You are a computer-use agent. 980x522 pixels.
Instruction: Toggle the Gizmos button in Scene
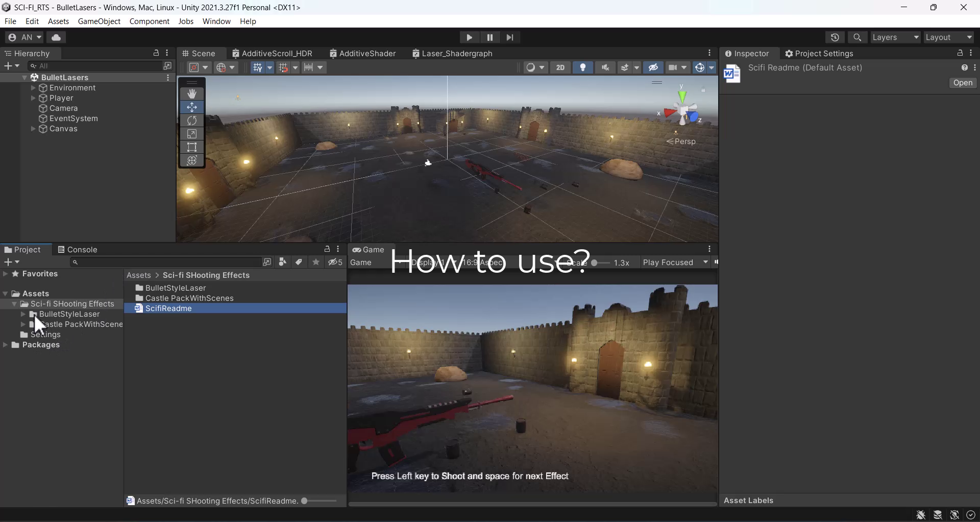click(x=700, y=67)
